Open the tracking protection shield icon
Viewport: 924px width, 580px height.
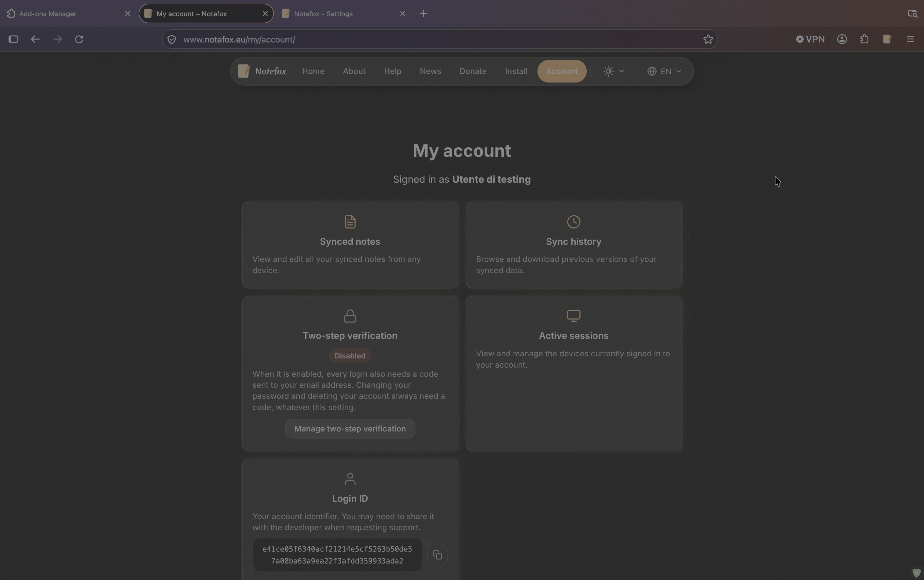click(172, 39)
